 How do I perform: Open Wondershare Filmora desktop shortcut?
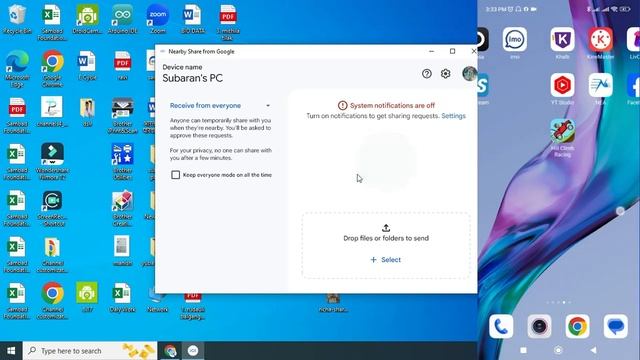tap(52, 161)
